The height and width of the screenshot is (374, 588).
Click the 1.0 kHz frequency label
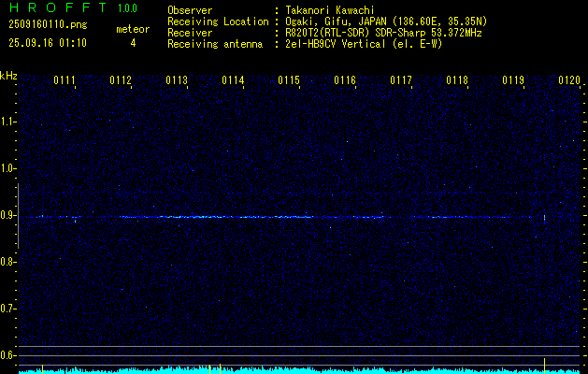pyautogui.click(x=7, y=168)
